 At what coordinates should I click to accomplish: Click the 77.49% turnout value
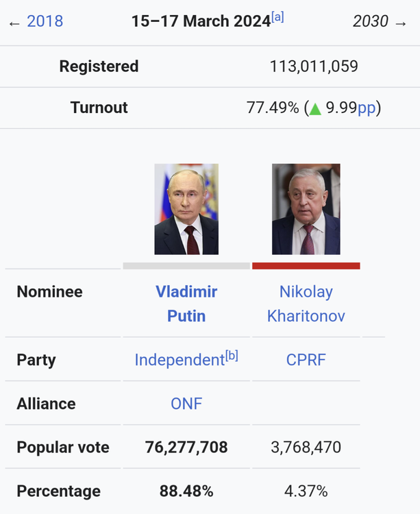[x=273, y=108]
